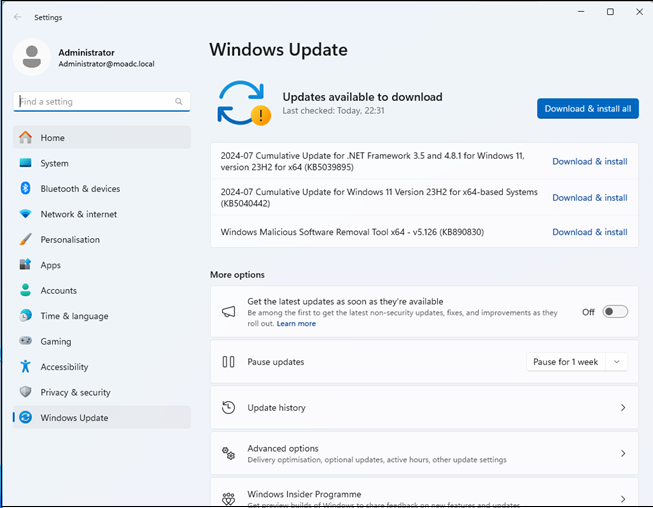Click Download & install all button
This screenshot has height=508, width=653.
(588, 108)
